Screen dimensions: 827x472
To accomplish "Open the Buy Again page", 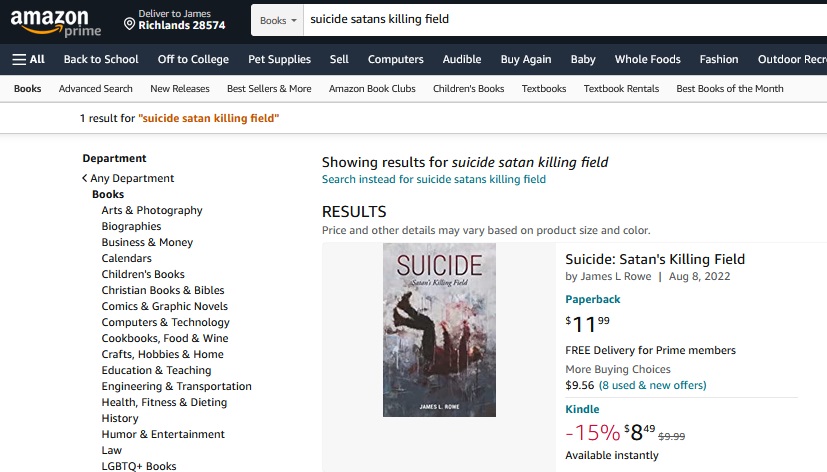I will [526, 59].
